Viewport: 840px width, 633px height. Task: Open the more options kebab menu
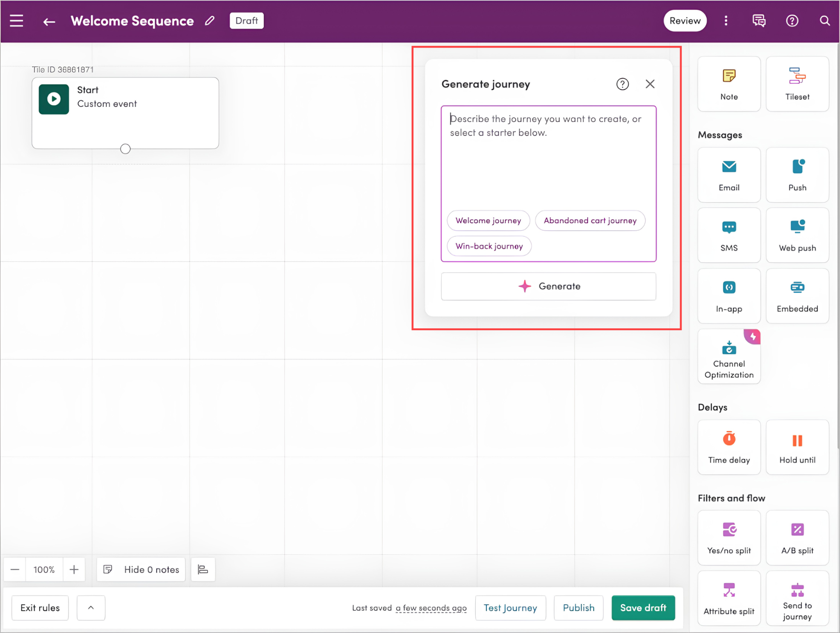[726, 21]
